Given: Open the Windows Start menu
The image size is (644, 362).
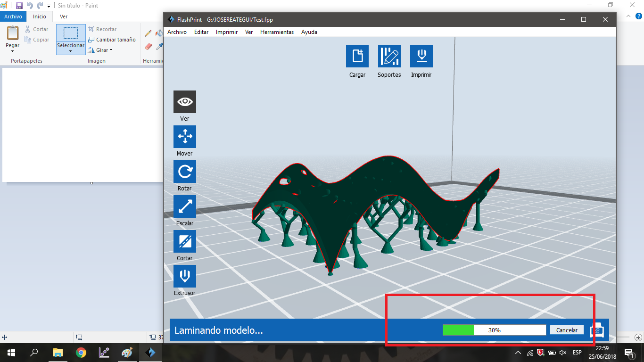Looking at the screenshot, I should click(x=11, y=353).
